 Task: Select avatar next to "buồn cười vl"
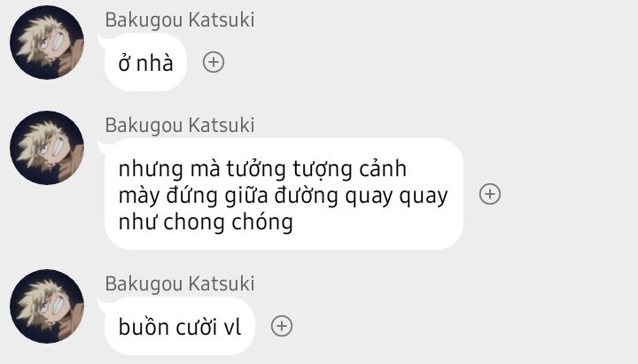tap(47, 306)
